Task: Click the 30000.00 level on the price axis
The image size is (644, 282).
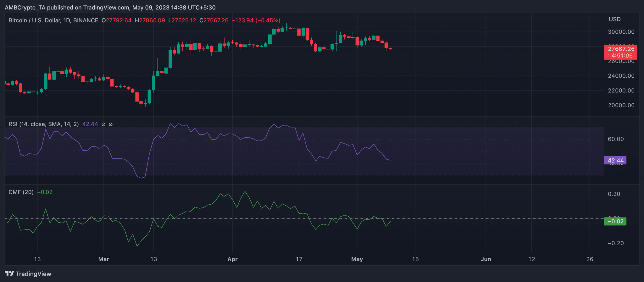Action: point(621,32)
